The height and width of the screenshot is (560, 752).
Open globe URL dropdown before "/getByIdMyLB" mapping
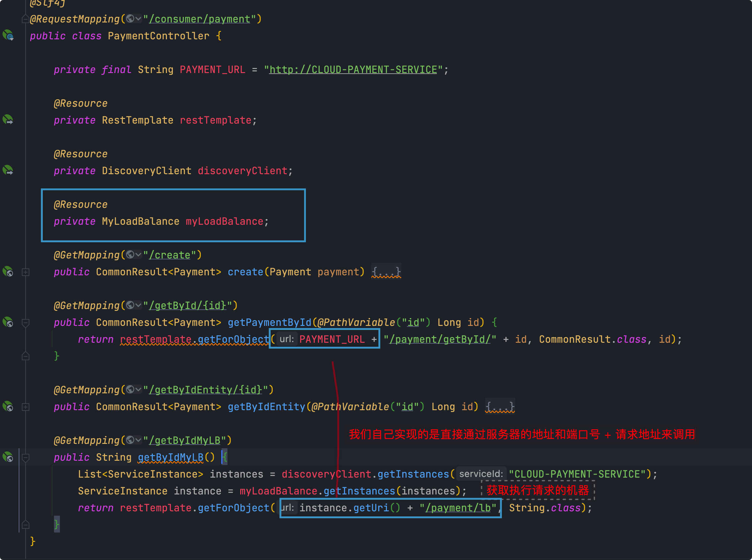134,440
